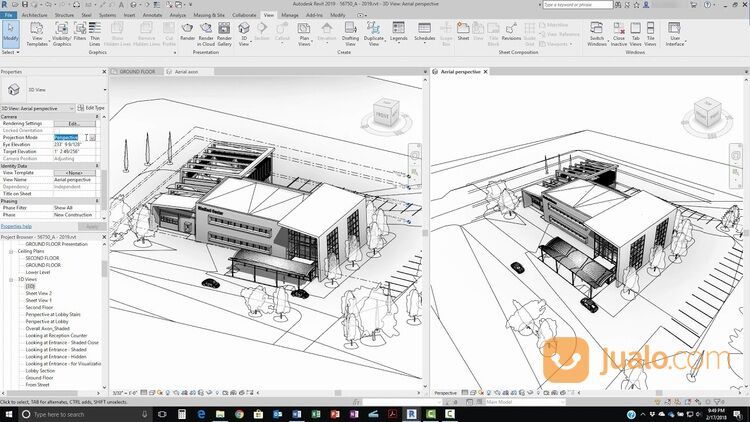Click the ViewCube in Aerial perspective view
The width and height of the screenshot is (750, 422).
706,113
